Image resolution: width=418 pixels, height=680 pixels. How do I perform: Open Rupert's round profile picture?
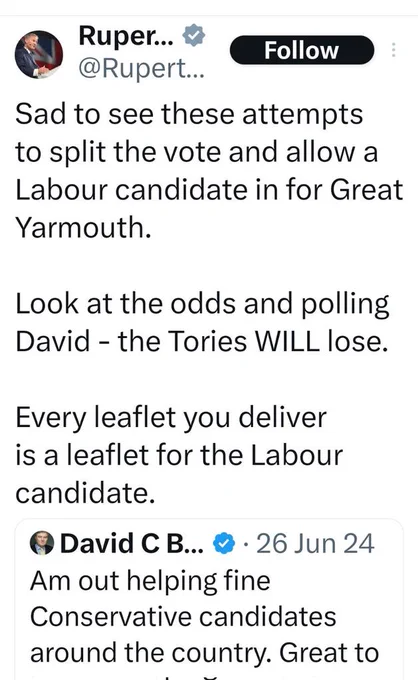[39, 55]
